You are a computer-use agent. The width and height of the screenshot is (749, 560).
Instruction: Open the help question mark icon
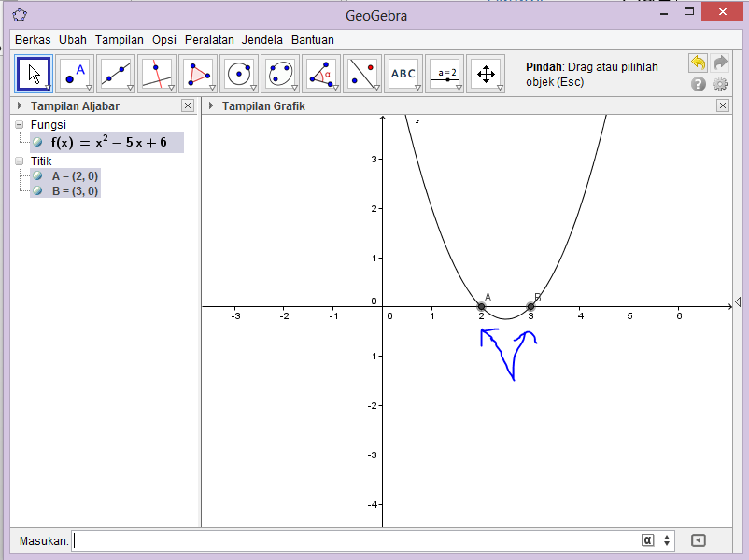(698, 85)
